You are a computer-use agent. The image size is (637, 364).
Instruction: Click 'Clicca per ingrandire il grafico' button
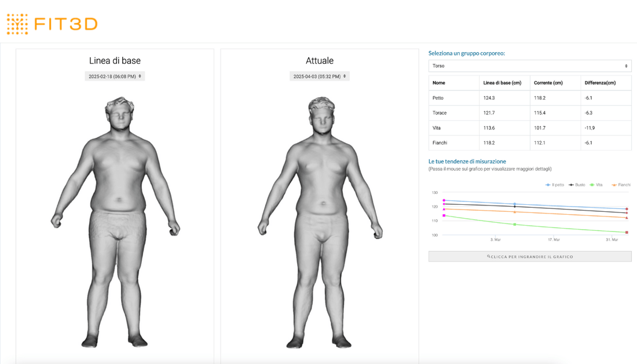click(x=529, y=256)
